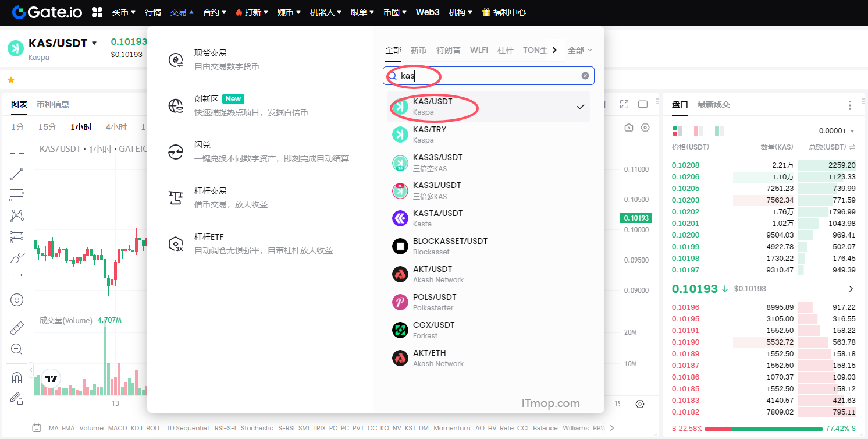Click the chart fullscreen expand icon
The height and width of the screenshot is (439, 868).
pyautogui.click(x=624, y=104)
